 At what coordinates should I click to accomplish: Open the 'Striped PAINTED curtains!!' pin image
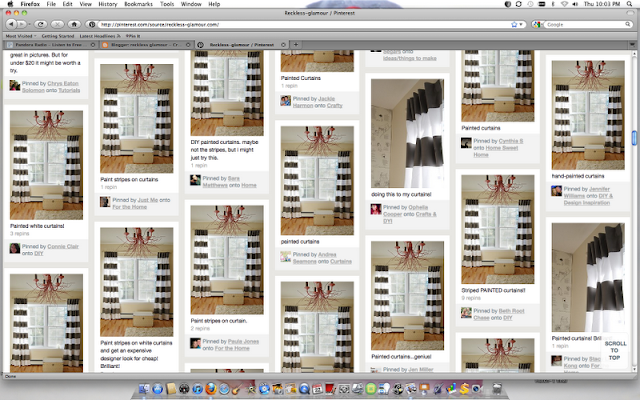pos(498,229)
